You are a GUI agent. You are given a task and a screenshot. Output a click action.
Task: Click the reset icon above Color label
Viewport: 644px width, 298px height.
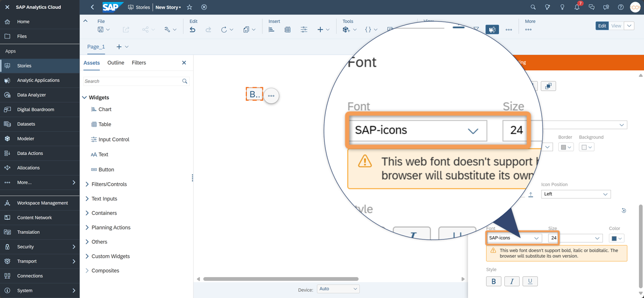point(623,210)
